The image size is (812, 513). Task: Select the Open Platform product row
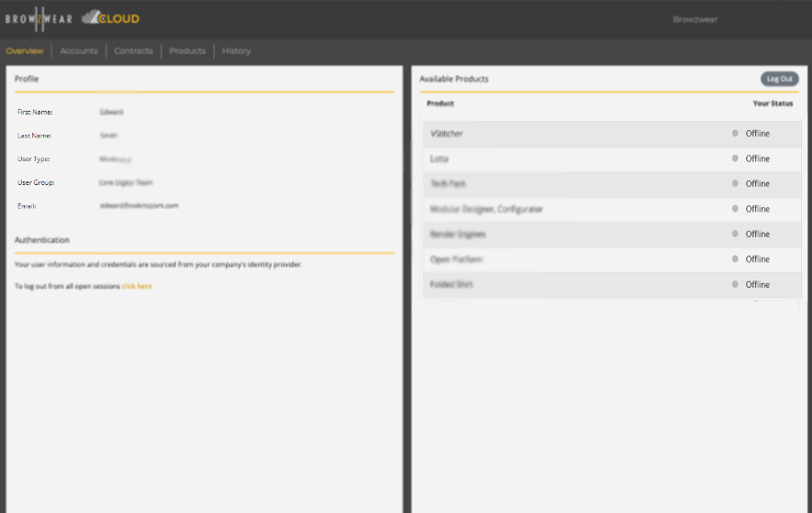pos(612,259)
